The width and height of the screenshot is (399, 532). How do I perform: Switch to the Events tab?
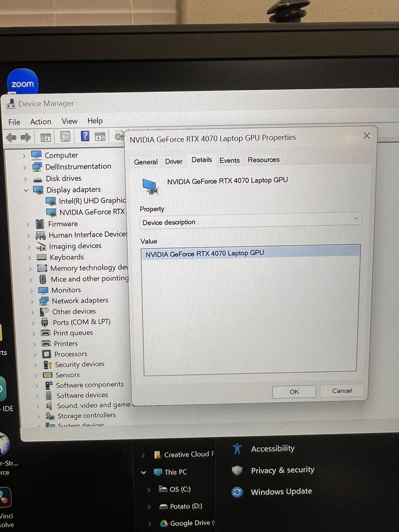(x=230, y=160)
